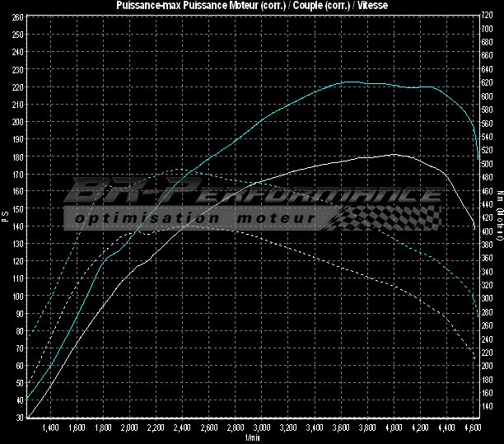Click the 2,000 tick on the x-axis
The height and width of the screenshot is (444, 504).
click(x=129, y=429)
